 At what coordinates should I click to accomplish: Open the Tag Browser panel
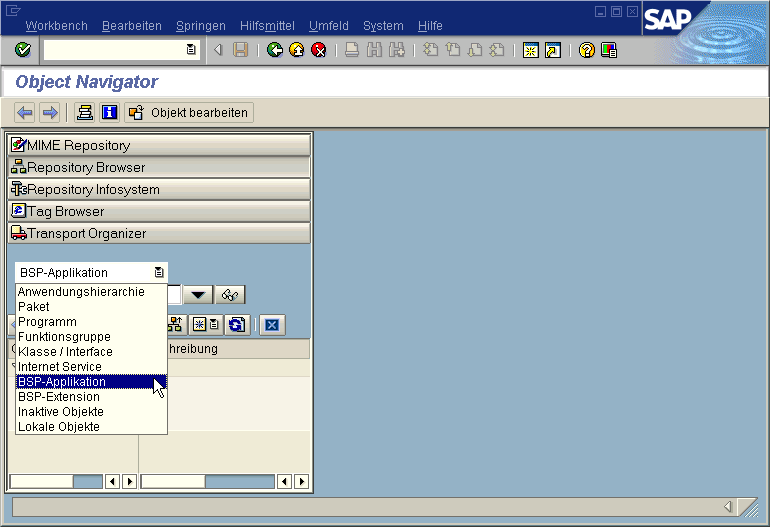pos(160,212)
